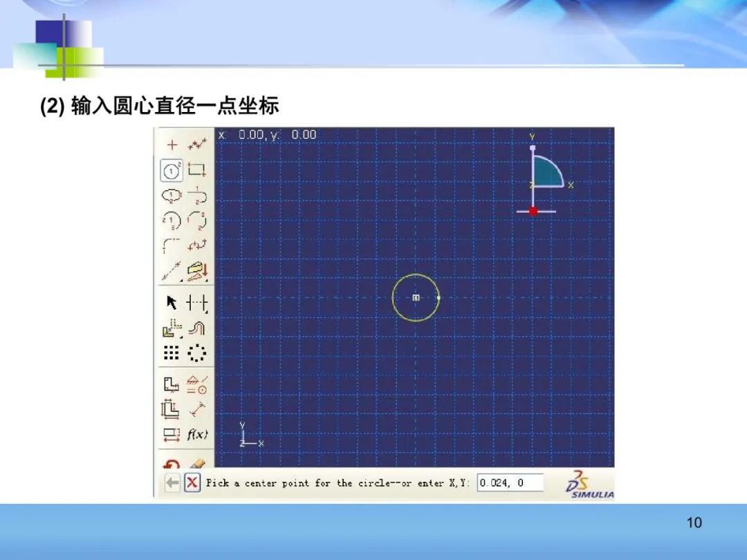
Task: Select the Create Spline tool
Action: click(x=198, y=246)
